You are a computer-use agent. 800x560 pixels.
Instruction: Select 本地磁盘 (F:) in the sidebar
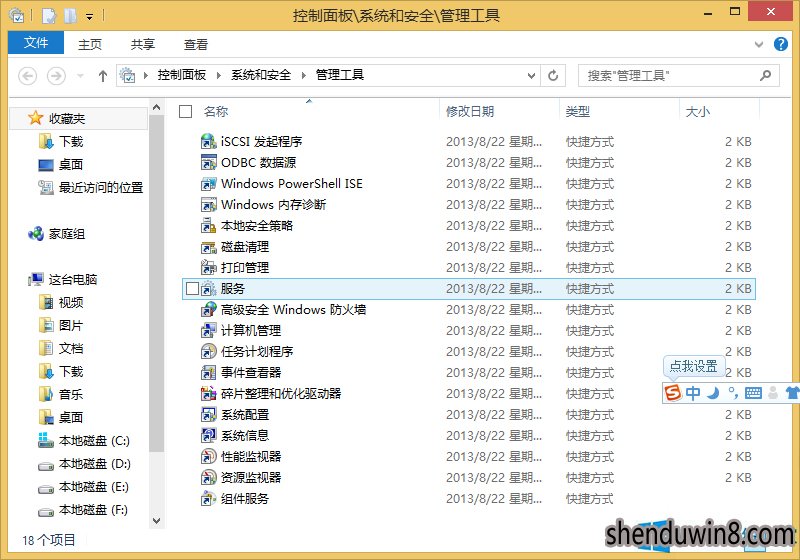(93, 510)
